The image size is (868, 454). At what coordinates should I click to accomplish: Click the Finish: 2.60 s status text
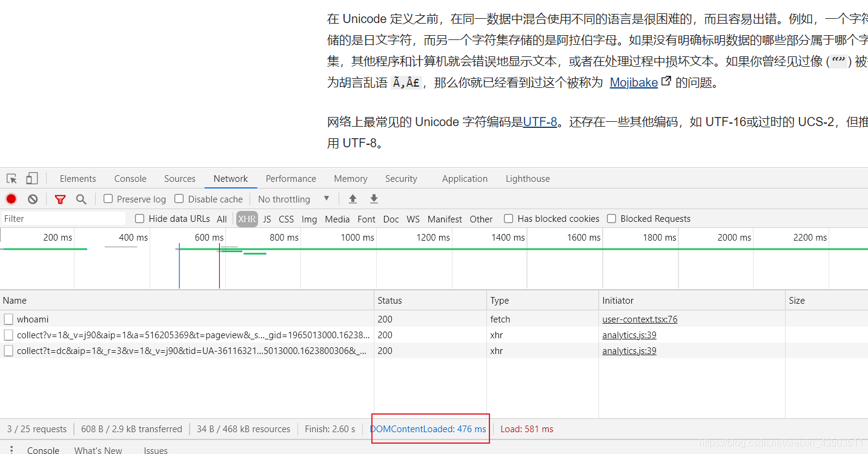click(x=330, y=429)
